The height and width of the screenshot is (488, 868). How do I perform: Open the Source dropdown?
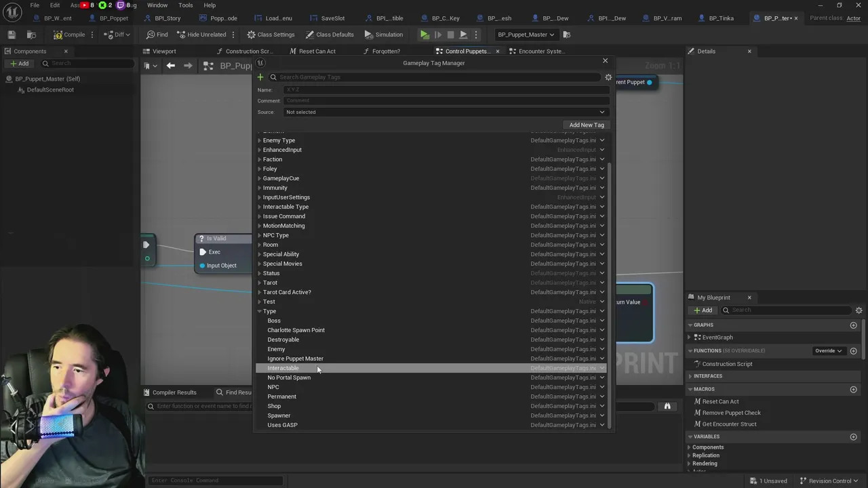[446, 113]
